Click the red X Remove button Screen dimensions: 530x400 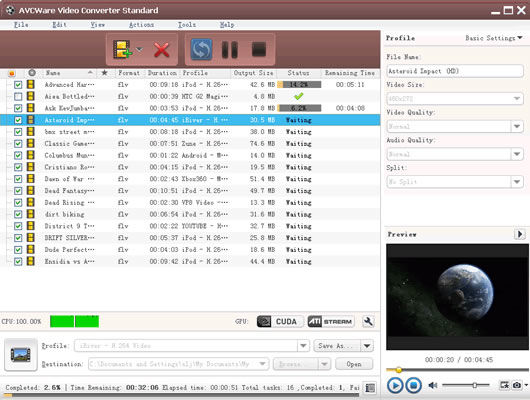pos(162,50)
